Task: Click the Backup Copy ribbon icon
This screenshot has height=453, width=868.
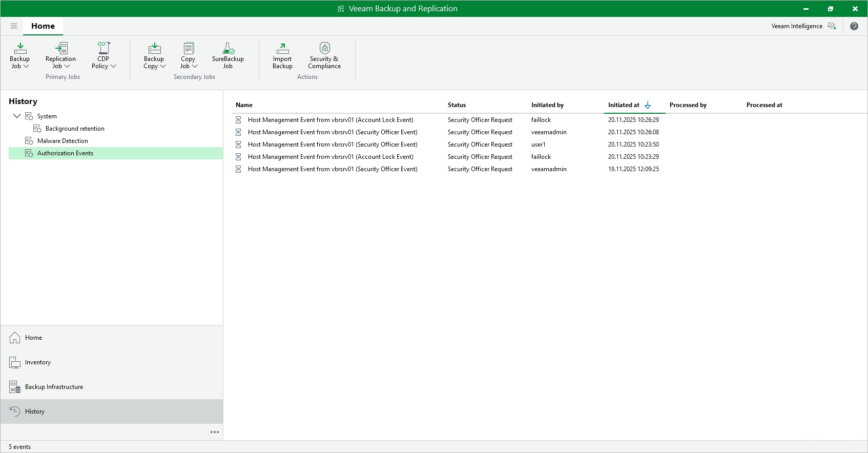Action: (x=154, y=48)
